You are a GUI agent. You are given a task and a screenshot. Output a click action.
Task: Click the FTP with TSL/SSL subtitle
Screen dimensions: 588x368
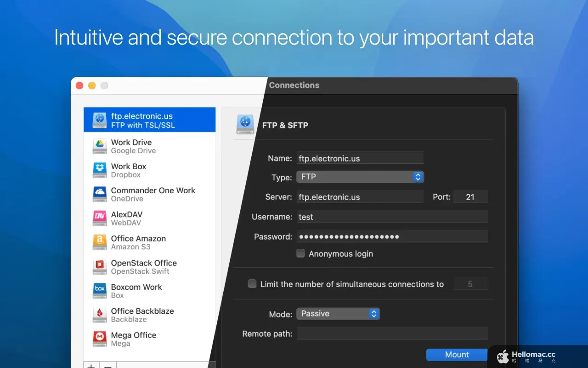click(143, 125)
